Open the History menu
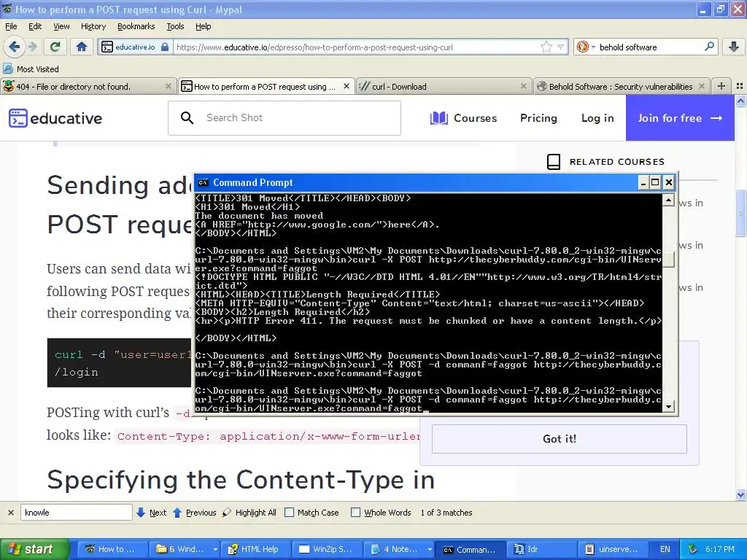The width and height of the screenshot is (747, 560). 93,26
